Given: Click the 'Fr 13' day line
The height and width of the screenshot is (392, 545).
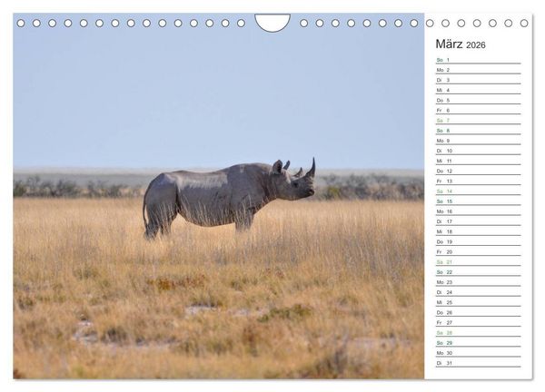Looking at the screenshot, I should 479,181.
